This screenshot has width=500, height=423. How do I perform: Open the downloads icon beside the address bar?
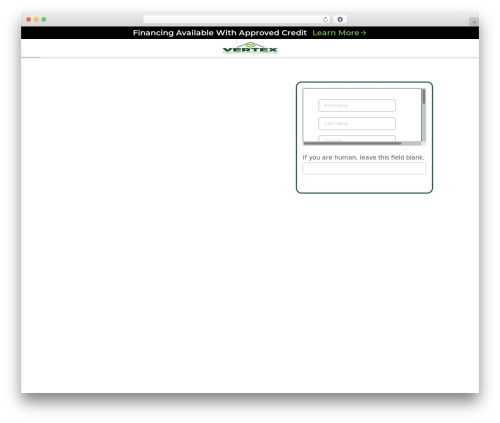pyautogui.click(x=340, y=19)
